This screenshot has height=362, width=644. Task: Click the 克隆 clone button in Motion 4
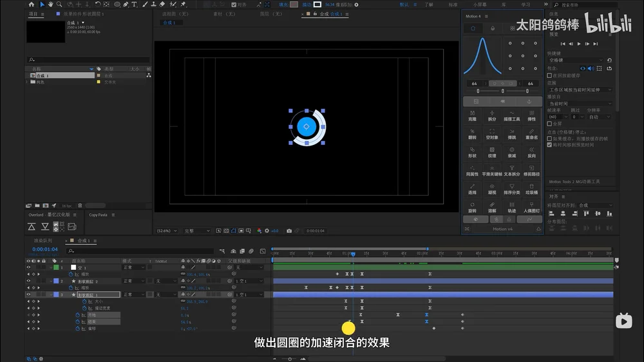pos(472,116)
